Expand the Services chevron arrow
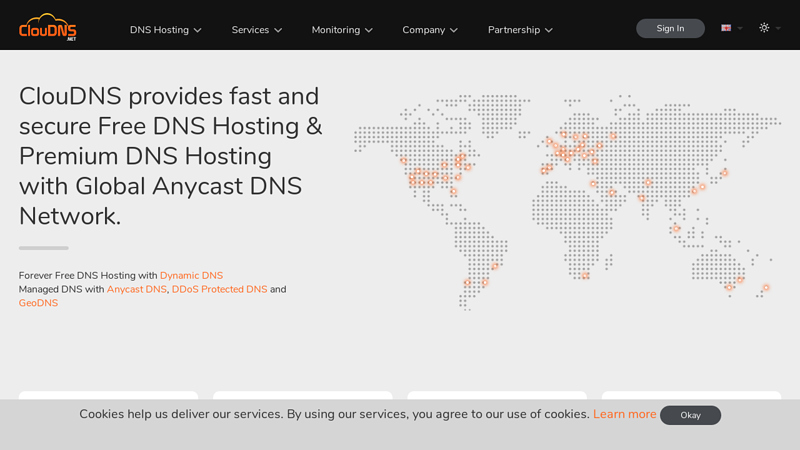Screen dimensions: 800x450 click(278, 31)
